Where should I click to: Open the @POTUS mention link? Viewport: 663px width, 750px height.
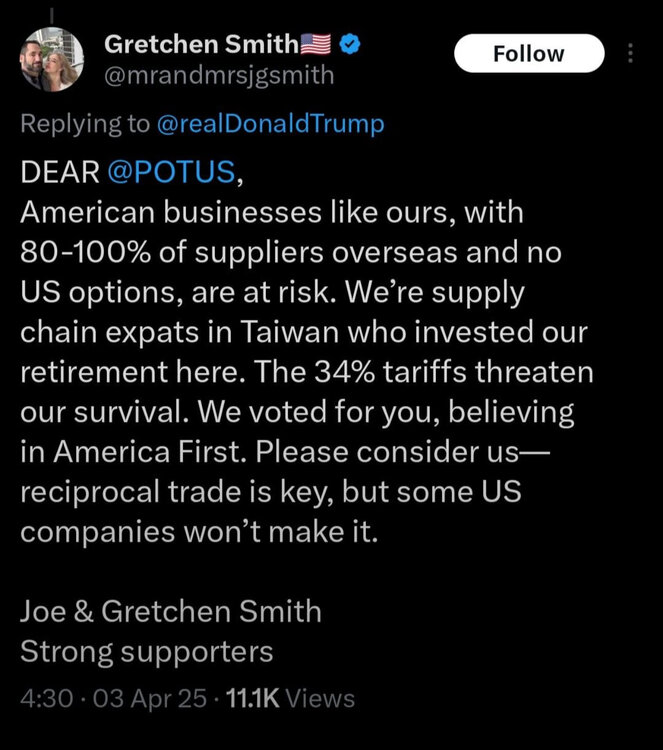(x=171, y=171)
